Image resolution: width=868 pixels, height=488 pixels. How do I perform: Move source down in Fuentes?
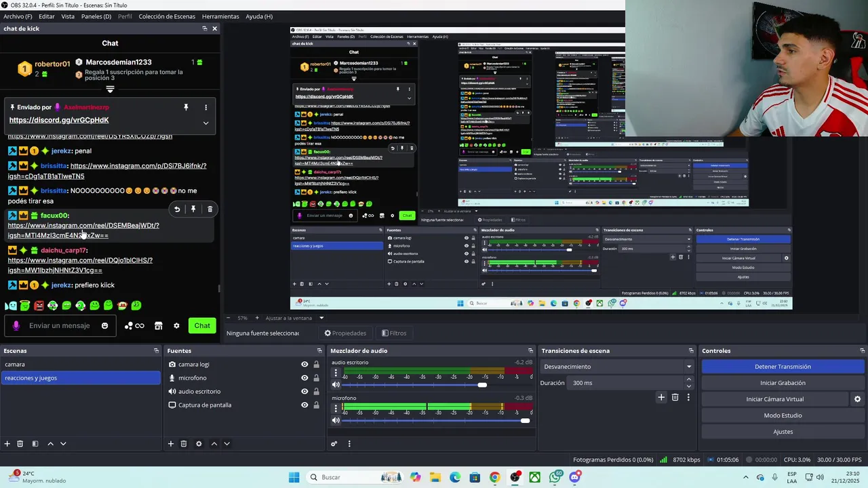[227, 444]
